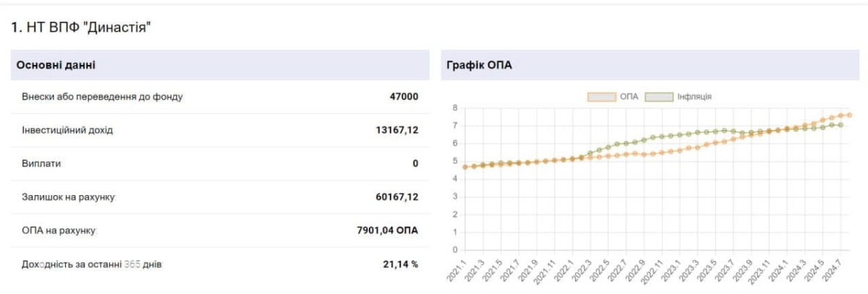The height and width of the screenshot is (294, 868).
Task: Click the 'ОПА на рахунку' row label
Action: pos(59,230)
